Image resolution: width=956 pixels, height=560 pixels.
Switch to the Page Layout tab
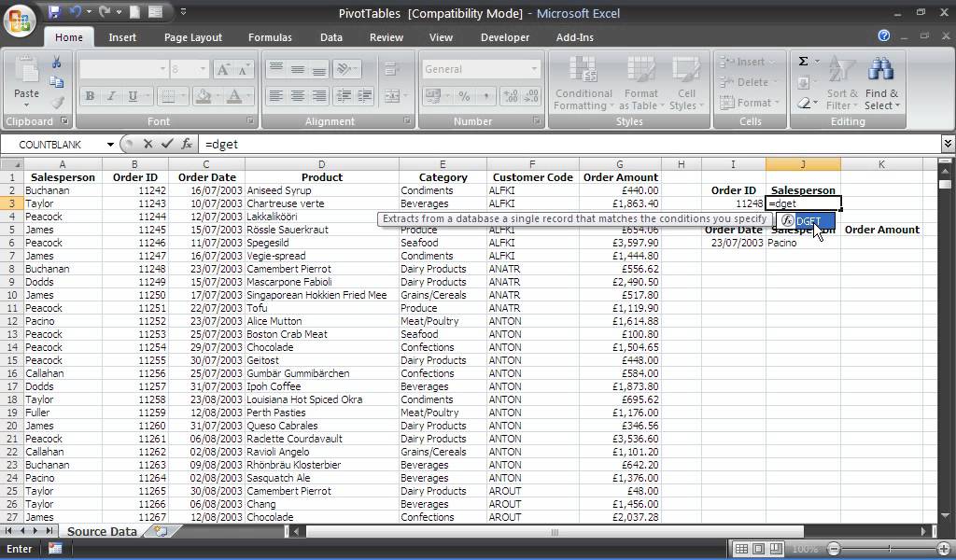(x=192, y=37)
